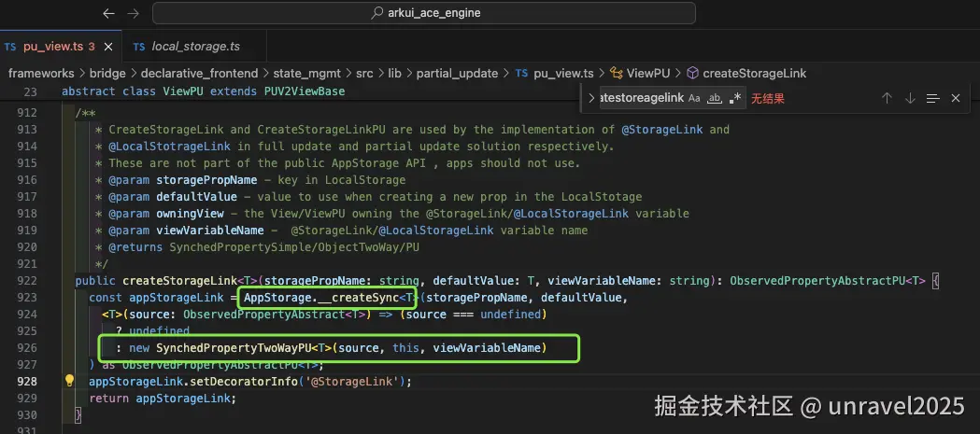Go to previous match arrow

pos(887,98)
